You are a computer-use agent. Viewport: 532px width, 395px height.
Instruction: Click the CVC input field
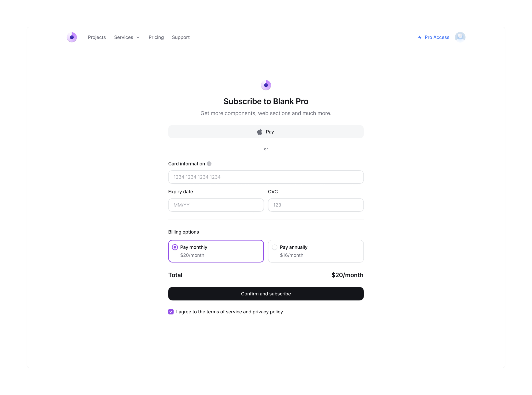(315, 205)
